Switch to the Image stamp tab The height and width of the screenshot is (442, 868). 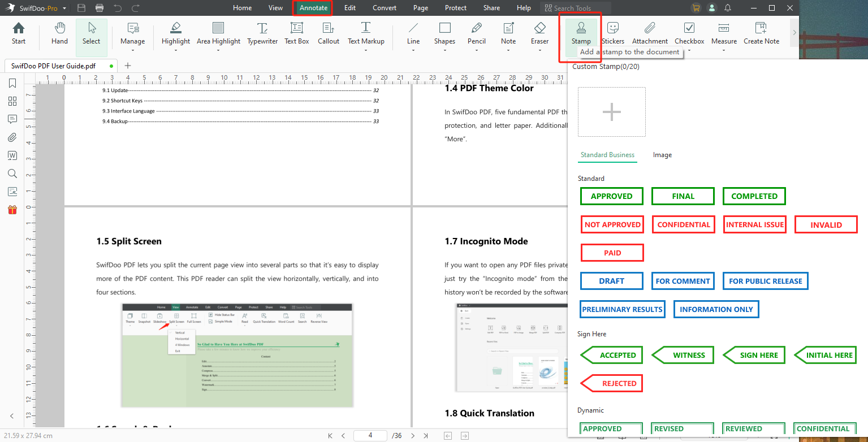coord(662,155)
